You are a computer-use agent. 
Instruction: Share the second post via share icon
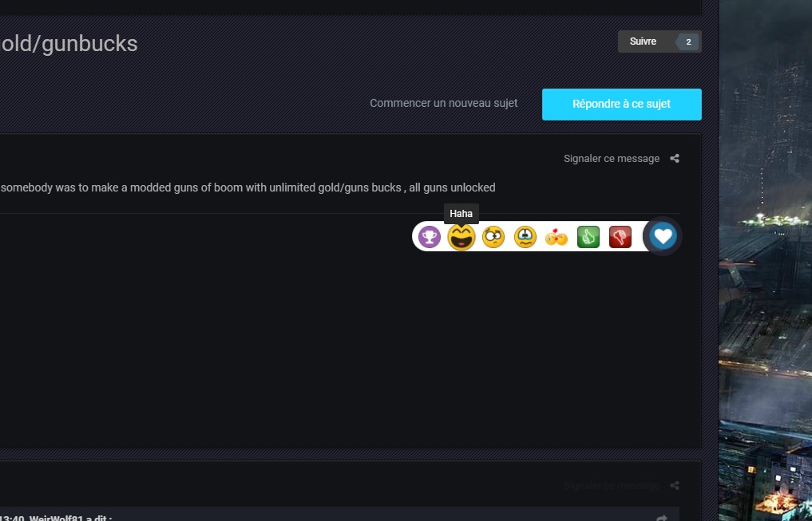click(x=675, y=486)
